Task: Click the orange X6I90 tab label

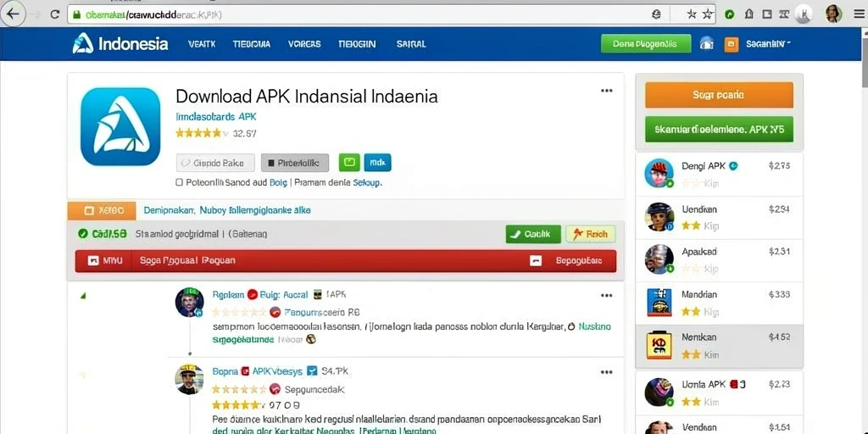Action: point(102,210)
